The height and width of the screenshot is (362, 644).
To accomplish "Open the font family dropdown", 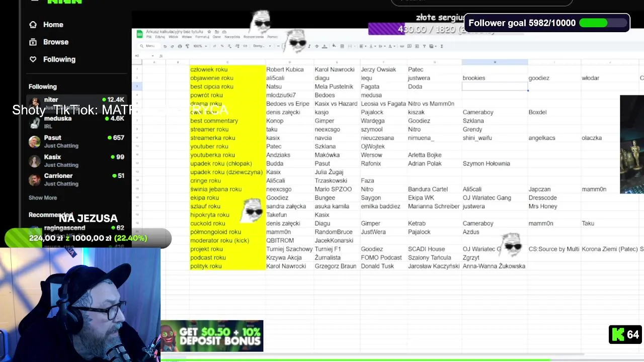I will [262, 46].
